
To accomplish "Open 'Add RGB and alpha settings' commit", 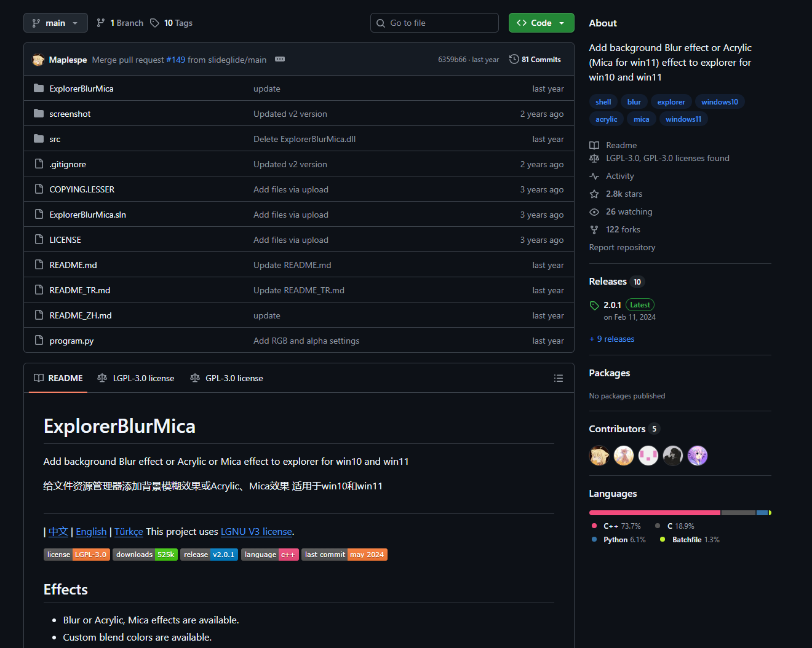I will pyautogui.click(x=306, y=341).
